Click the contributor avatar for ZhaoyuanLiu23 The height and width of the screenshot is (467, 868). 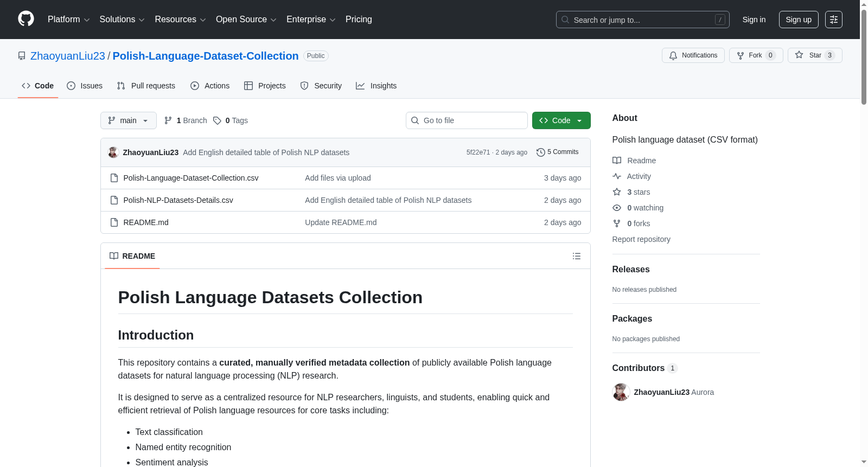pyautogui.click(x=621, y=392)
